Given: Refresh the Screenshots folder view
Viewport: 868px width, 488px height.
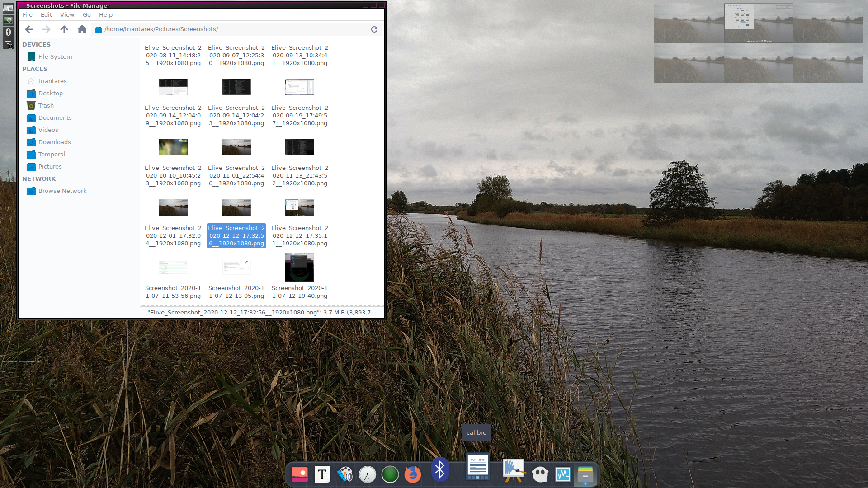Looking at the screenshot, I should 374,29.
